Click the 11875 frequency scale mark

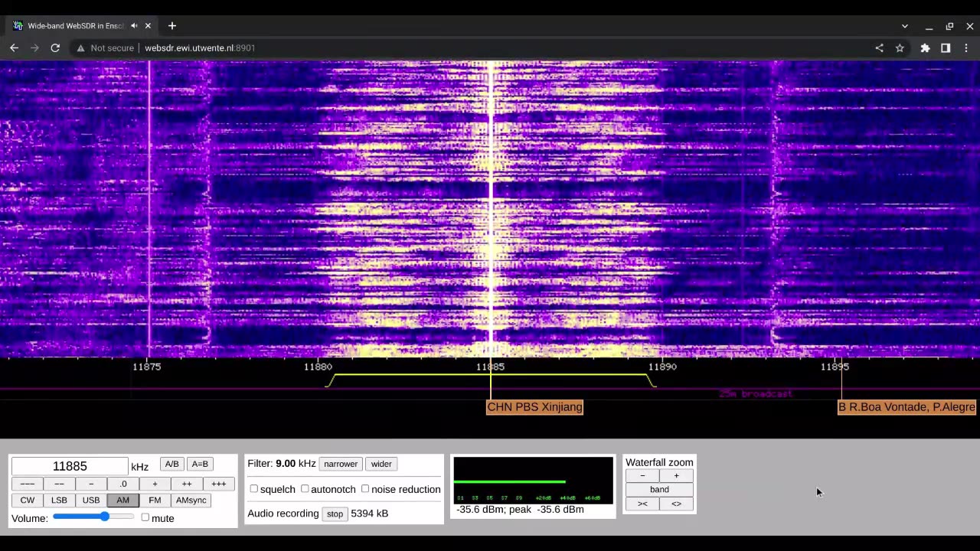[x=147, y=367]
